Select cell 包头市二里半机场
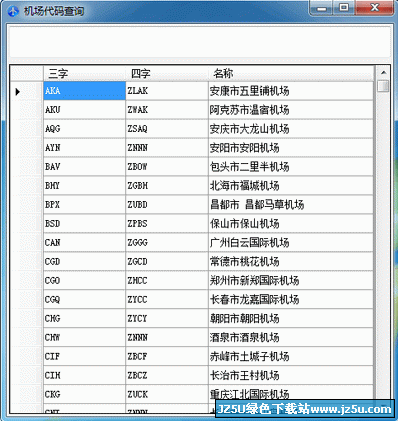Image resolution: width=398 pixels, height=421 pixels. click(x=291, y=167)
